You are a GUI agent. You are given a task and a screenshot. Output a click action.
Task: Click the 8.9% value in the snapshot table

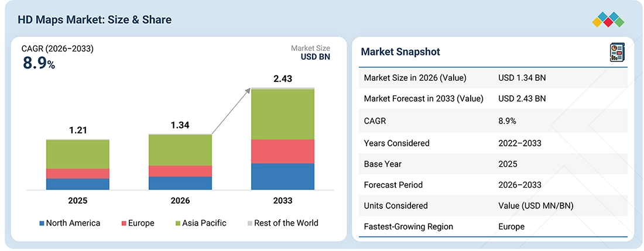[507, 122]
